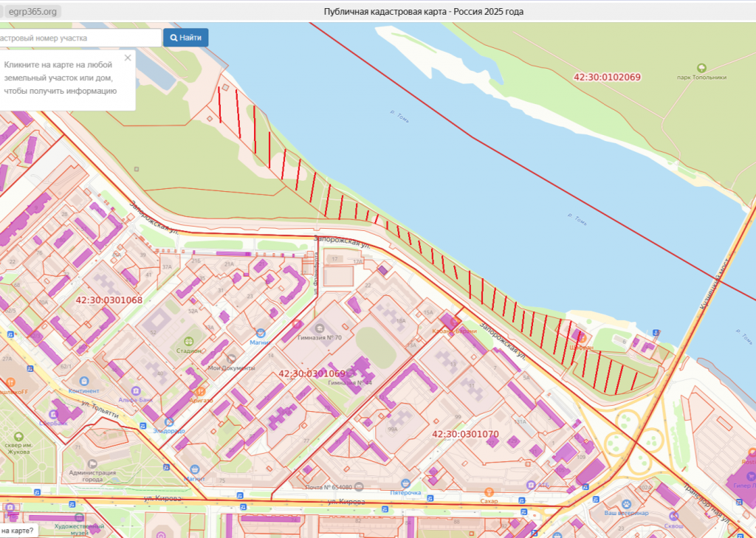Focus the cadastral number search field
The image size is (756, 538).
click(78, 38)
